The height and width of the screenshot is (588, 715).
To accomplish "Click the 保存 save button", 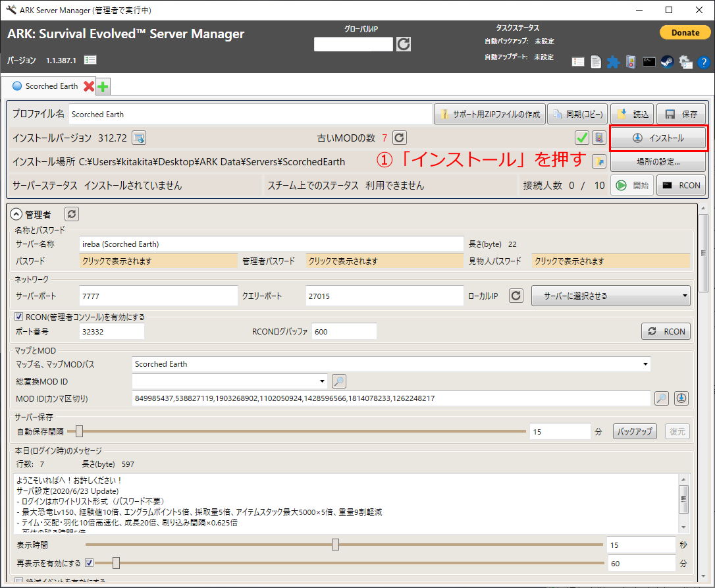I will pyautogui.click(x=681, y=114).
